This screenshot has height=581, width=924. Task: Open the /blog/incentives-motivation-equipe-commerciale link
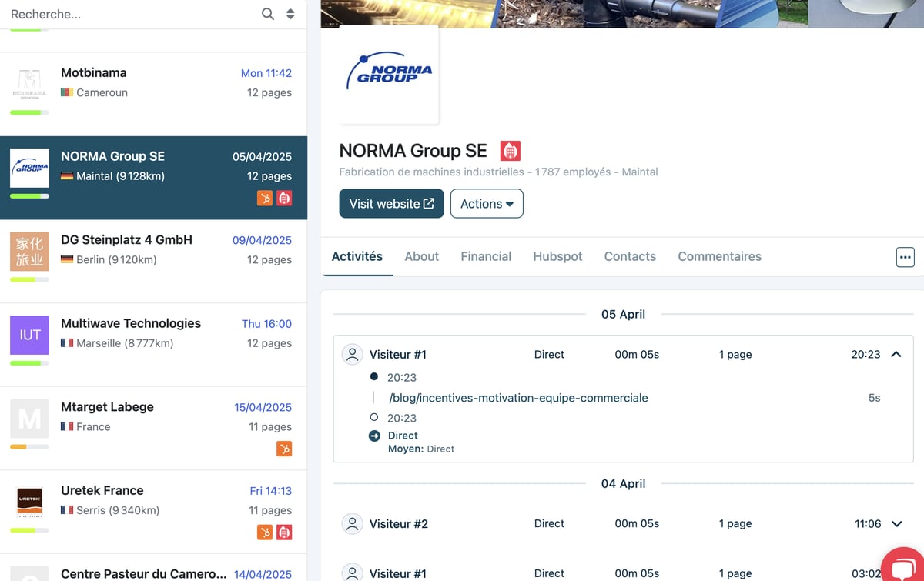click(x=518, y=398)
